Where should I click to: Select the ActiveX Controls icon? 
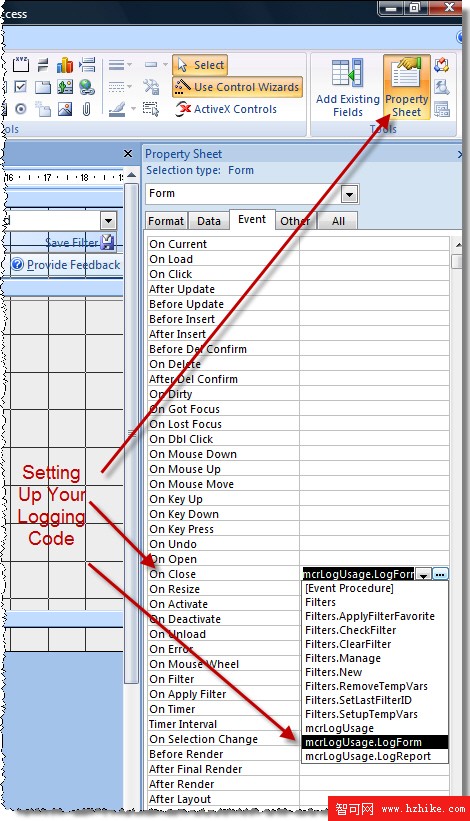click(183, 109)
